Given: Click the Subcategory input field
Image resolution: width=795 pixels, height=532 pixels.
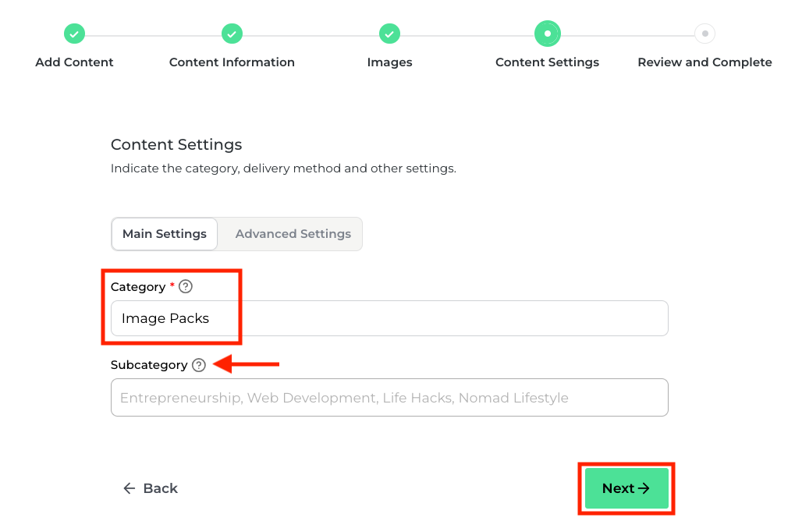Looking at the screenshot, I should click(x=389, y=398).
